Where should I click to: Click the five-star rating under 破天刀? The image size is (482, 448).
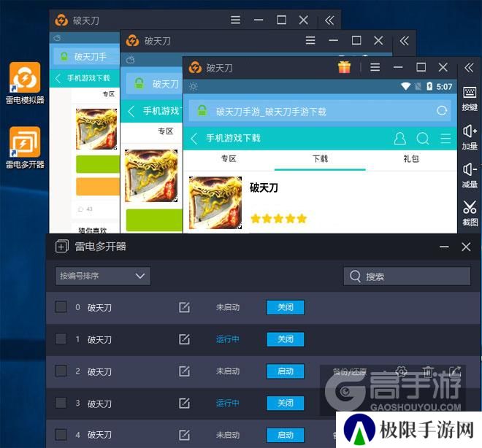coord(279,219)
